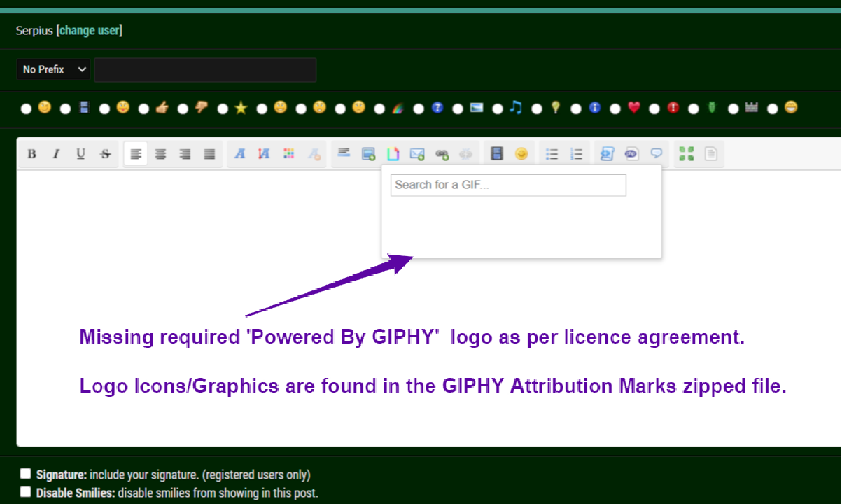842x504 pixels.
Task: Open the font name picker
Action: 239,154
